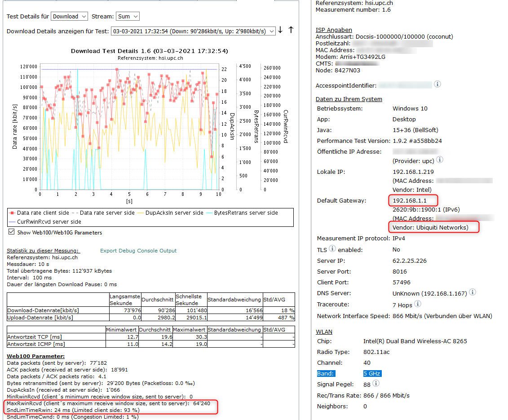Image resolution: width=508 pixels, height=420 pixels.
Task: Uncheck Show Web100/Web10G Parameters checkbox
Action: 12,232
